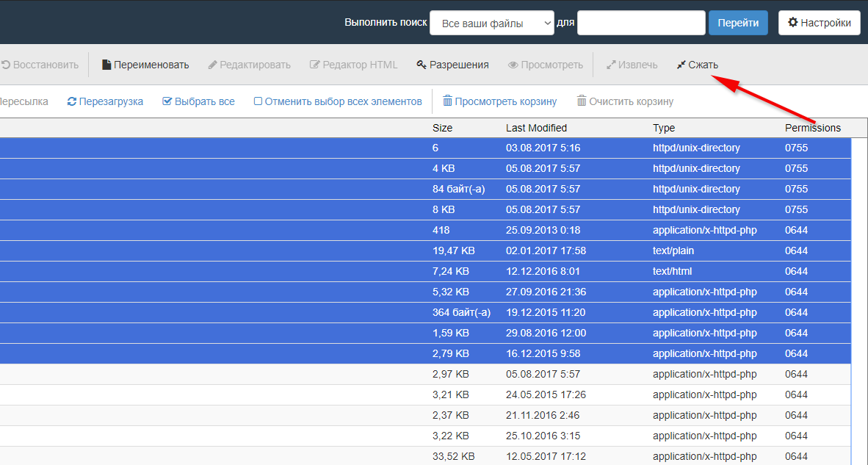Click the Restore (Восстановить) icon
Image resolution: width=868 pixels, height=465 pixels.
[6, 65]
